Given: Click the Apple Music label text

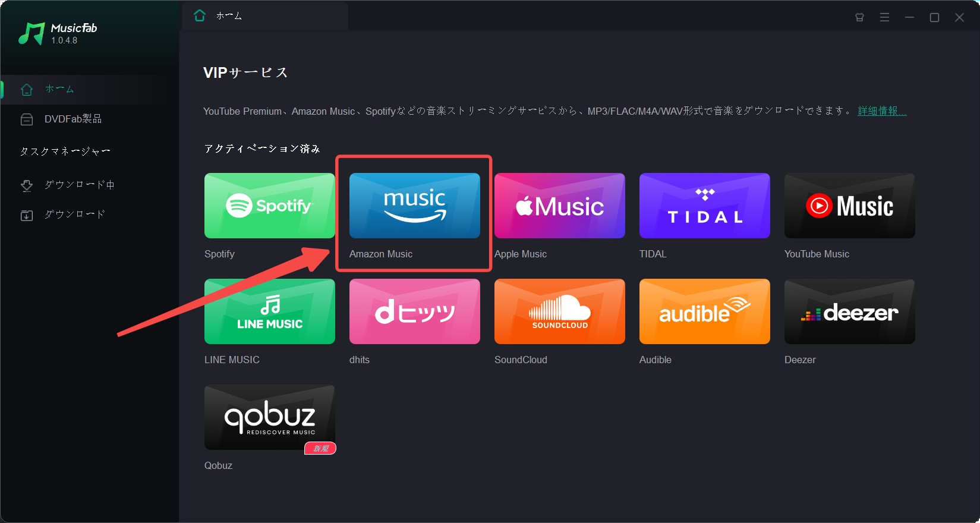Looking at the screenshot, I should click(521, 254).
